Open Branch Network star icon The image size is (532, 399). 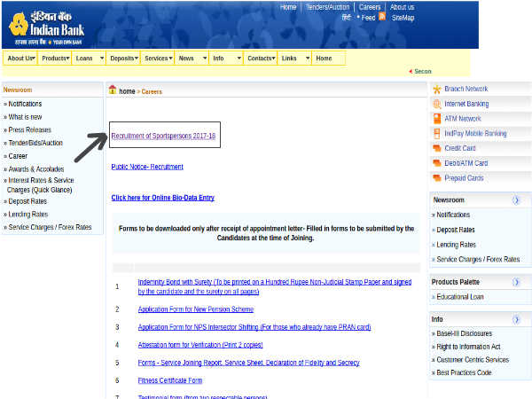[437, 90]
